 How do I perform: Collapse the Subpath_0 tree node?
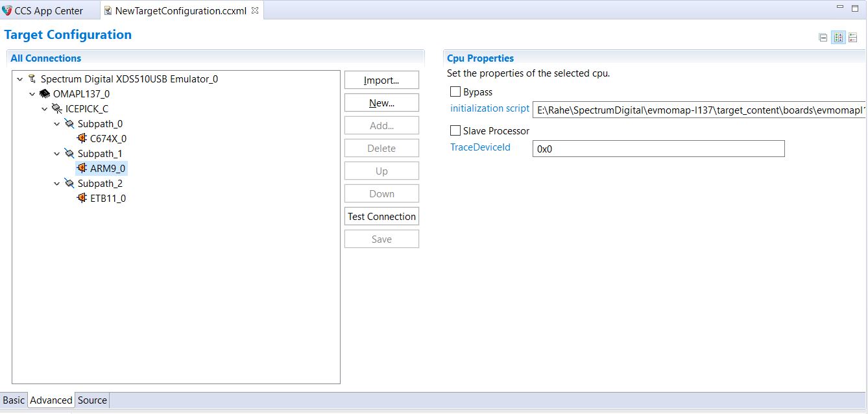[x=57, y=124]
